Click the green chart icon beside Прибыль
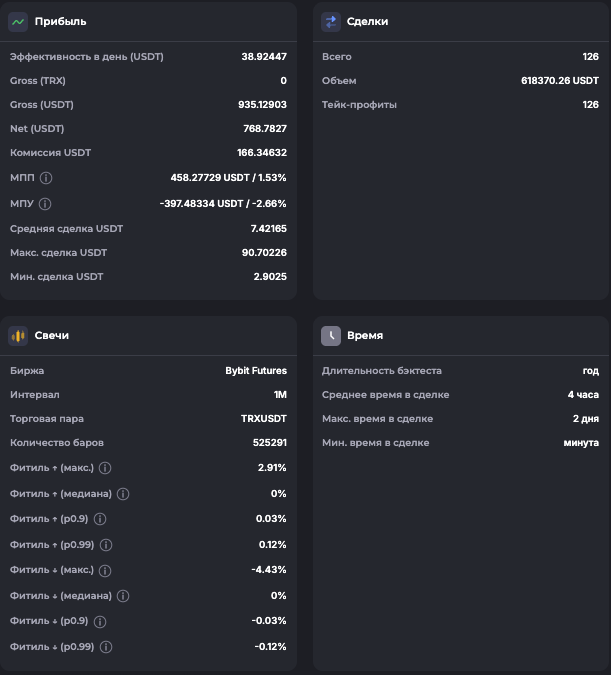This screenshot has height=675, width=611. 18,21
